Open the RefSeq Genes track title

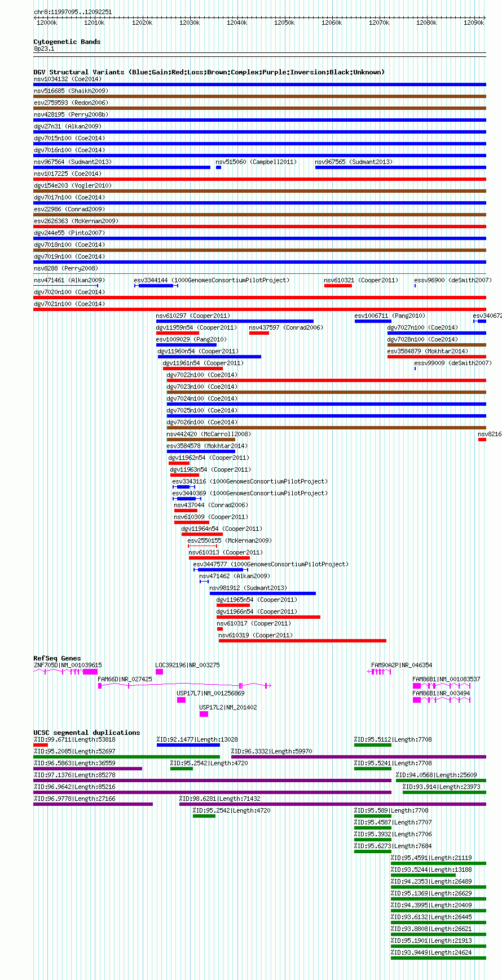[57, 658]
